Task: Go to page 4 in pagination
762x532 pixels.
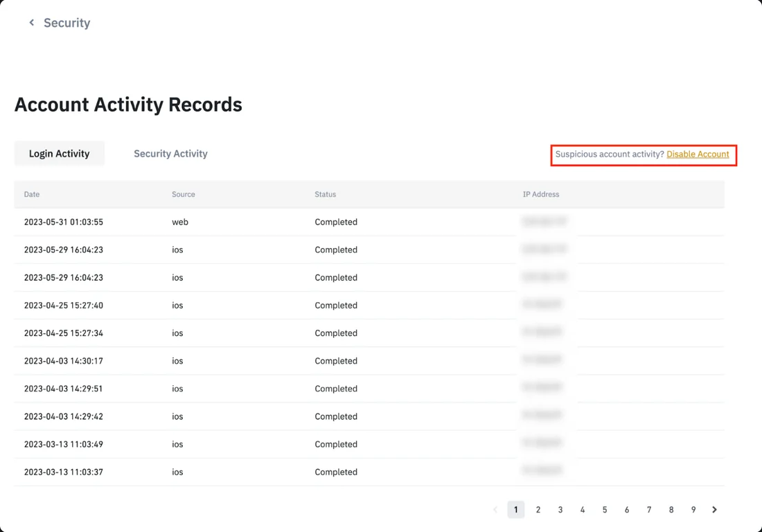Action: (582, 510)
